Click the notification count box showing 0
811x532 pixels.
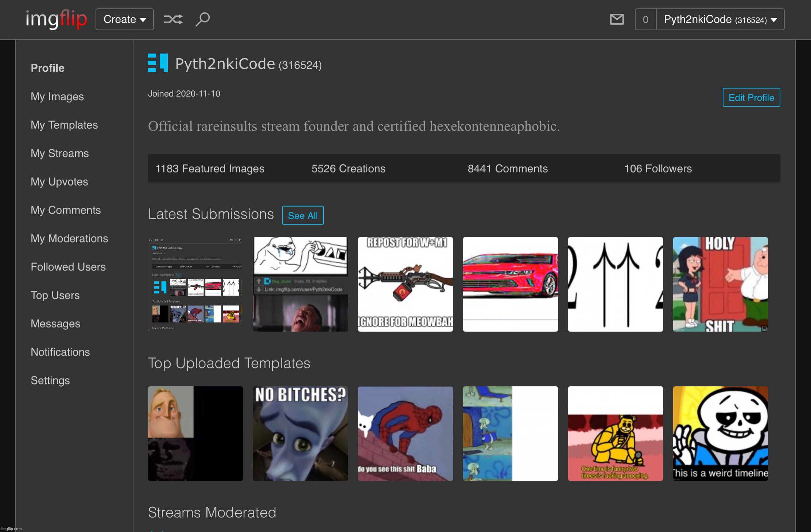tap(645, 19)
